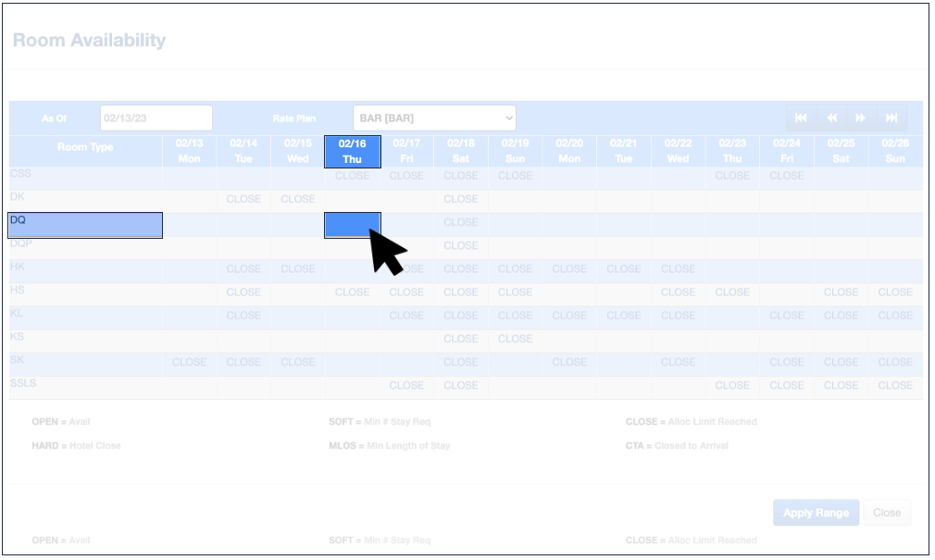Click the Close button at bottom right

886,513
